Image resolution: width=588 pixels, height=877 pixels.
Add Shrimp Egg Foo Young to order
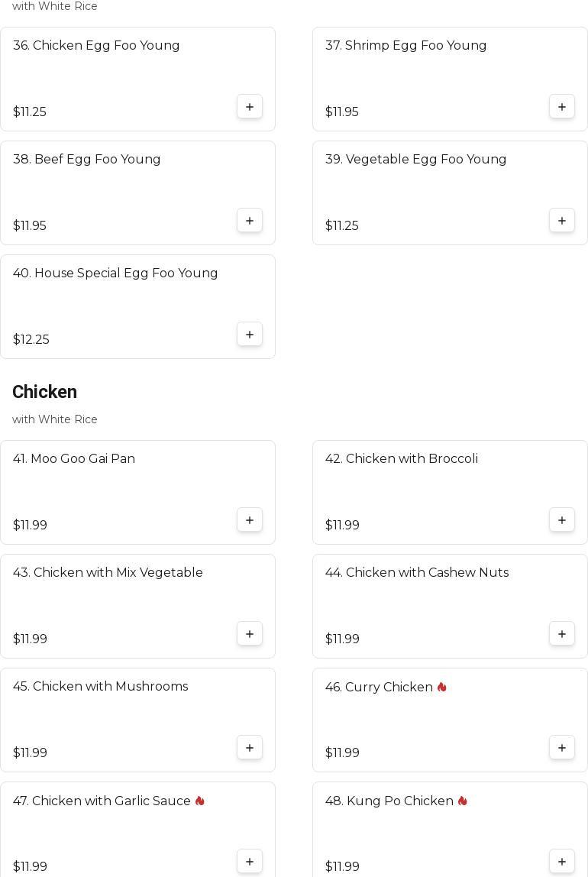pyautogui.click(x=562, y=107)
